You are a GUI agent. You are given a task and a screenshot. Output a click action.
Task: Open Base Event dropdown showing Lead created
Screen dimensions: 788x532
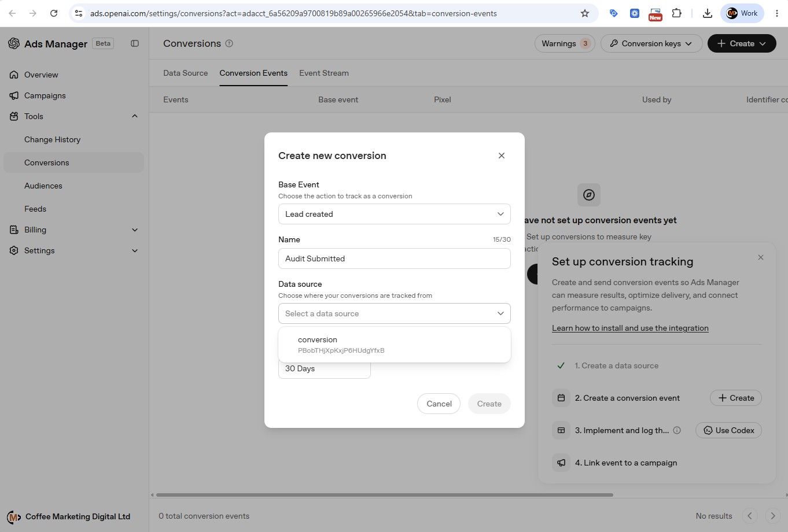395,214
